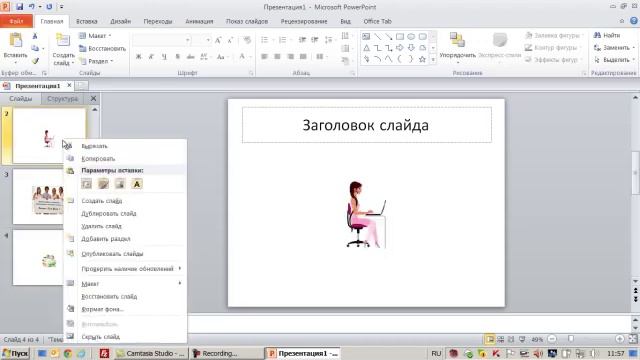Click the Paste (Вставить) clipboard icon
Viewport: 640px width, 360px height.
click(16, 40)
